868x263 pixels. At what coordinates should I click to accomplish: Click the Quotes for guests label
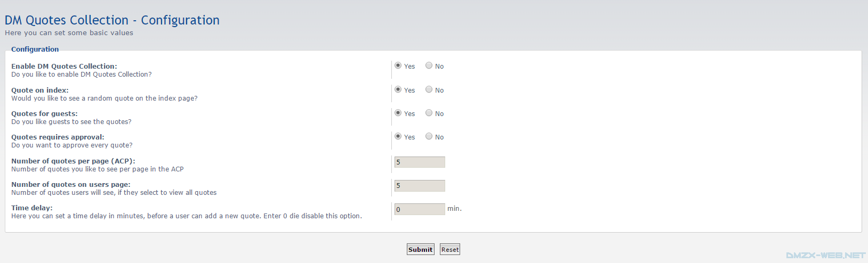[44, 114]
